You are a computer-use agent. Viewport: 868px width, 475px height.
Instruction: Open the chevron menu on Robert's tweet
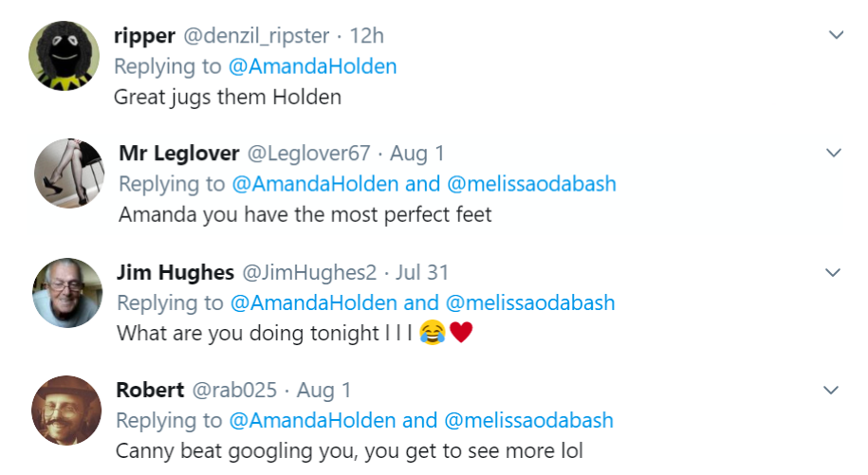pyautogui.click(x=832, y=390)
